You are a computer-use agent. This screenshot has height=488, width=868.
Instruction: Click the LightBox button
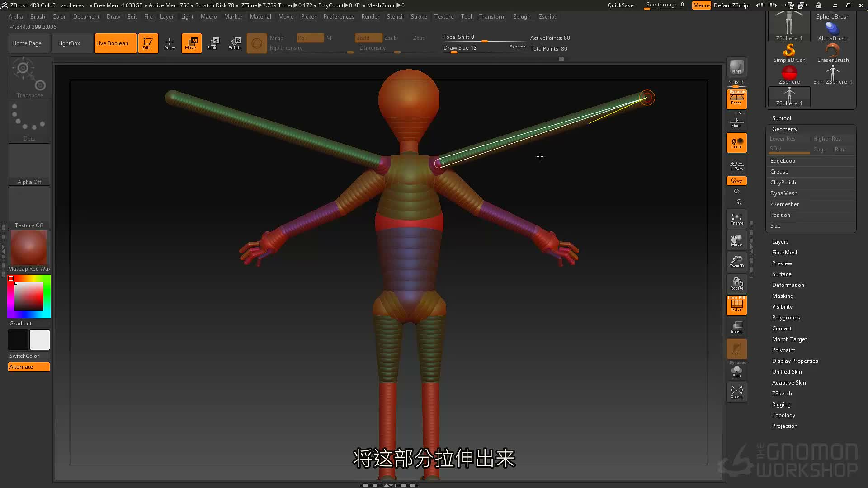pos(69,43)
